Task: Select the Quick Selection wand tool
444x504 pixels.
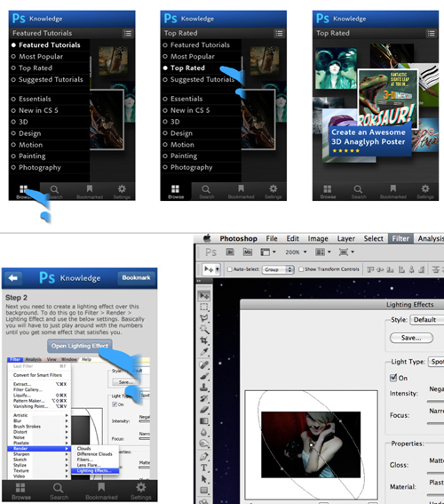Action: (x=204, y=329)
